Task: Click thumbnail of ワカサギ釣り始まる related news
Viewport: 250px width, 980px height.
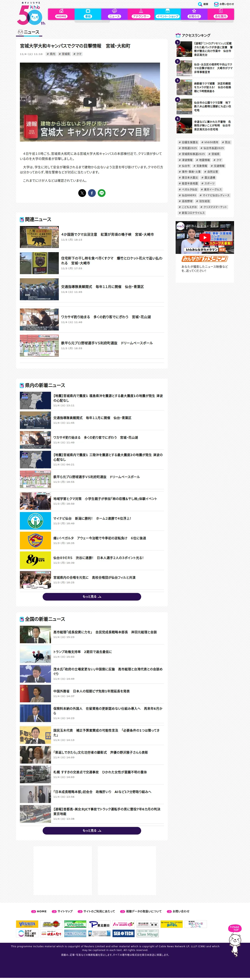Action: coord(39,320)
